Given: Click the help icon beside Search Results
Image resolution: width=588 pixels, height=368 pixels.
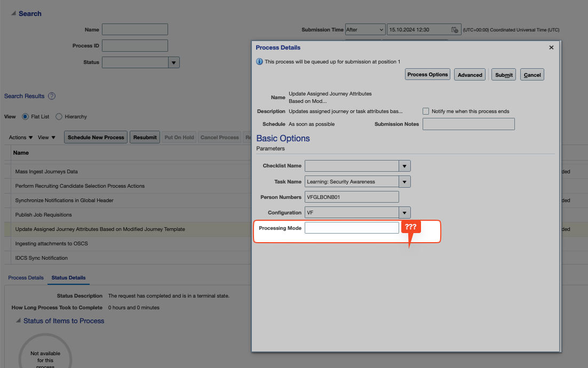Looking at the screenshot, I should 51,96.
